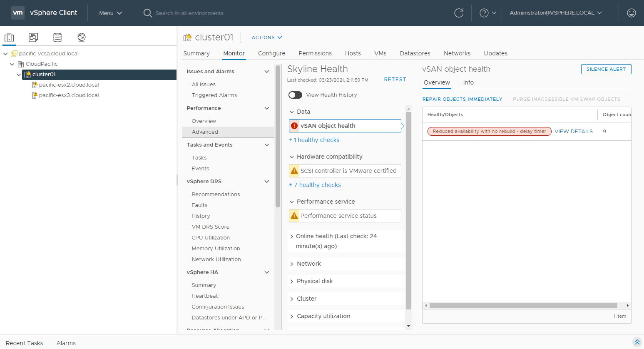Screen dimensions: 644x349
Task: Collapse the CloudPacific datacenter tree node
Action: (x=12, y=64)
